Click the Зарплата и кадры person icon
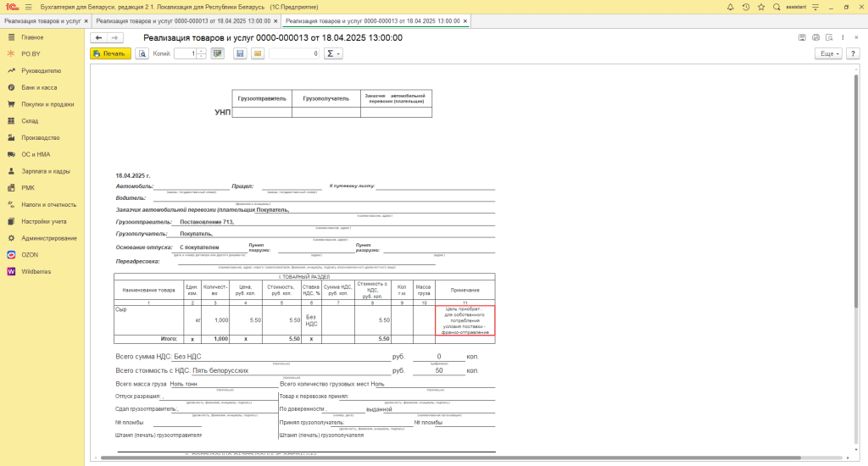The image size is (868, 466). point(11,171)
